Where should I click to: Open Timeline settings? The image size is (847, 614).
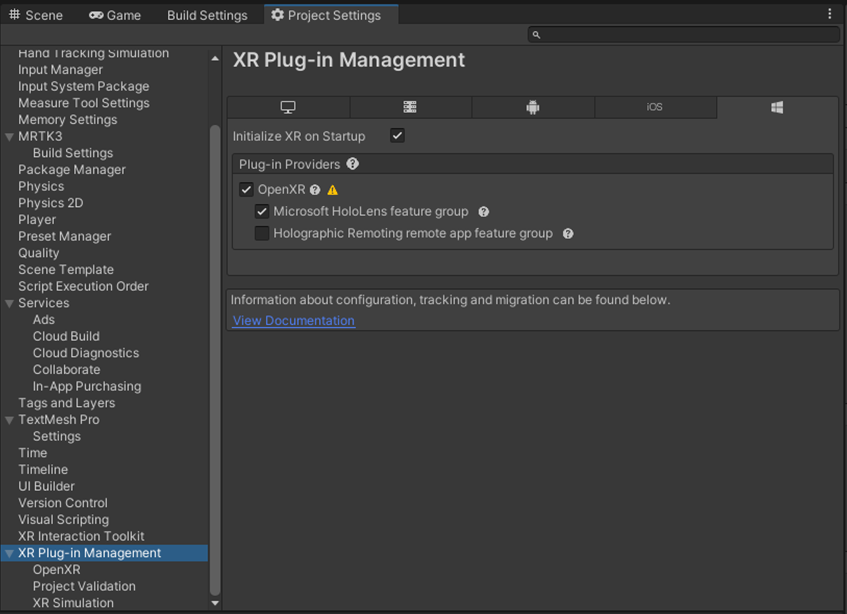(x=43, y=470)
